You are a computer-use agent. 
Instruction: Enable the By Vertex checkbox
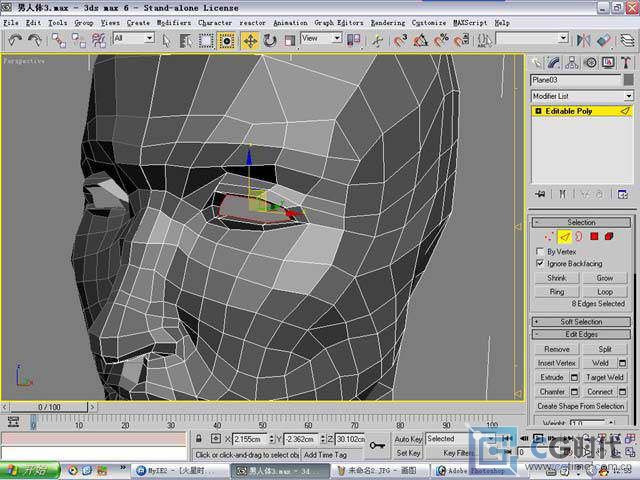pos(540,251)
